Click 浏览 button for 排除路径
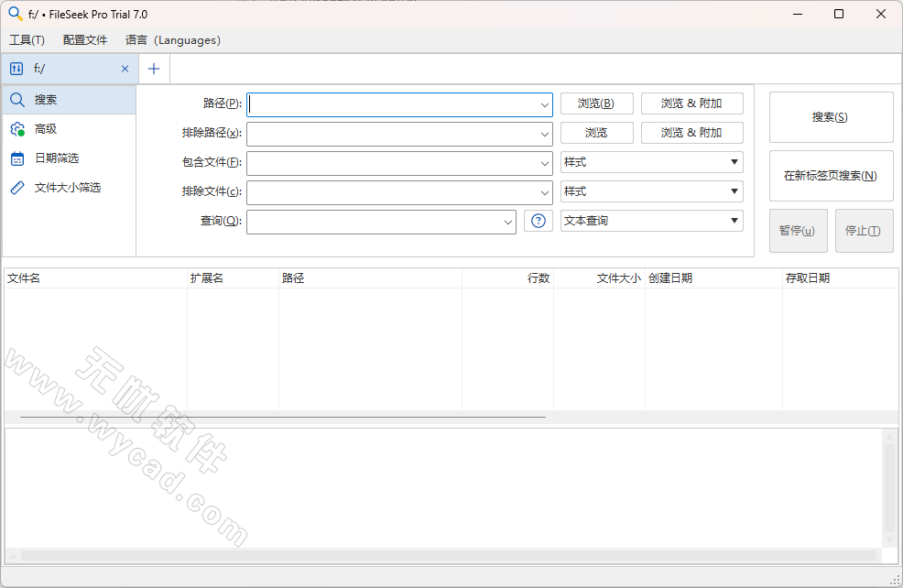903x588 pixels. pos(596,133)
